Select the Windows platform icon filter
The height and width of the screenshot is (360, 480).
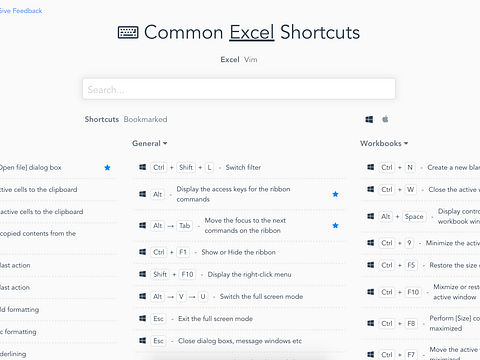tap(369, 119)
